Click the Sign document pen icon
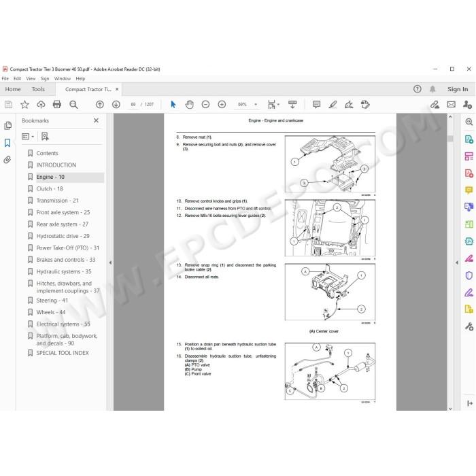The height and width of the screenshot is (476, 476). [349, 105]
